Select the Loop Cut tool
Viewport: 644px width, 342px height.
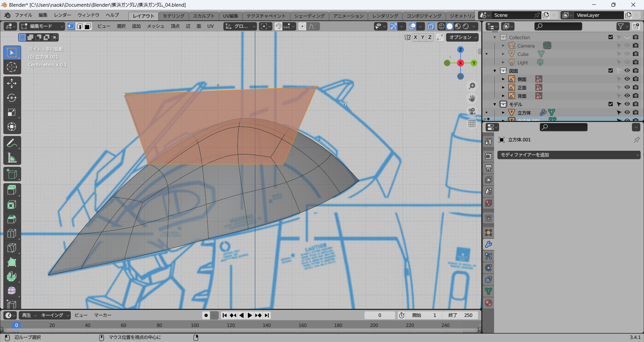[x=12, y=233]
